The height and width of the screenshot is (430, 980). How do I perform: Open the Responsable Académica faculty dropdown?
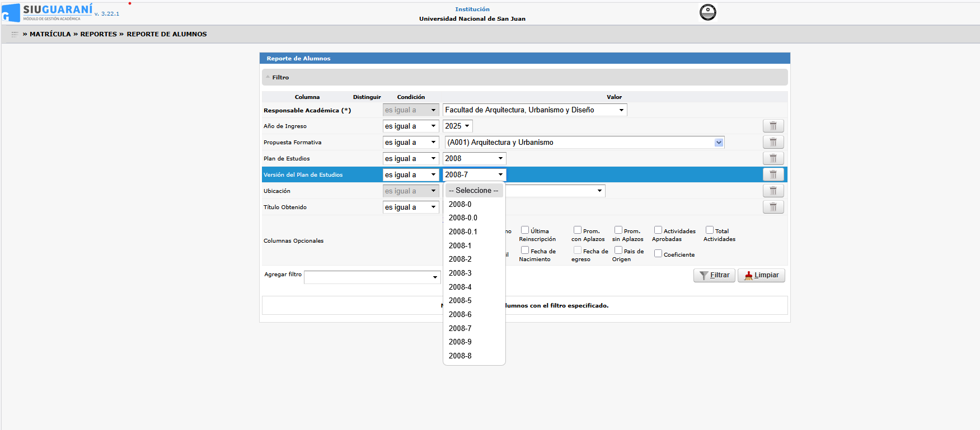(534, 110)
